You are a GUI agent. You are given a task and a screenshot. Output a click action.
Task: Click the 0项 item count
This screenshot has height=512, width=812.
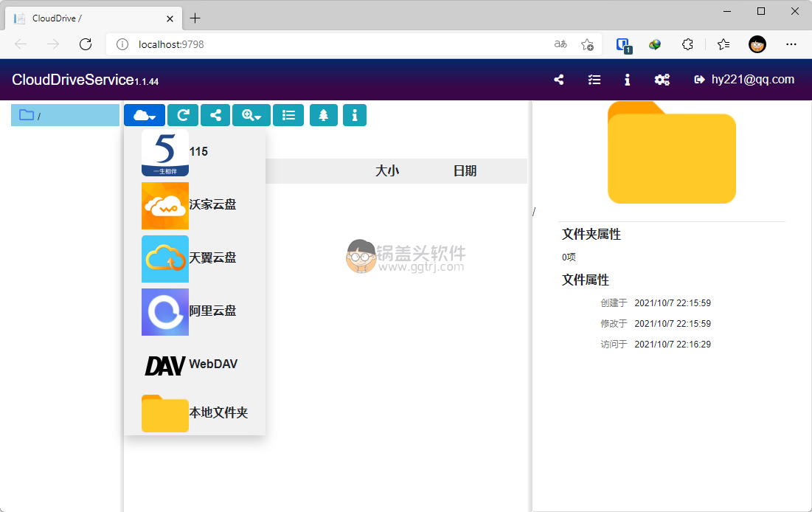(x=569, y=257)
